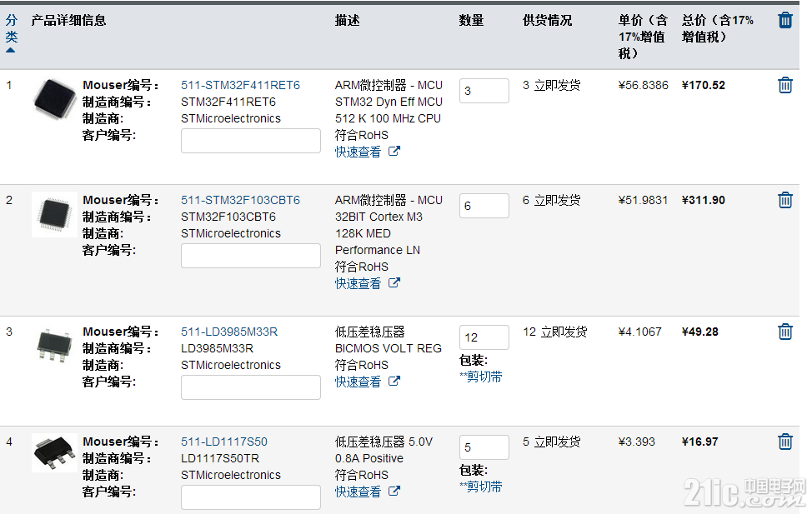Focus quantity field showing 3

[x=484, y=91]
